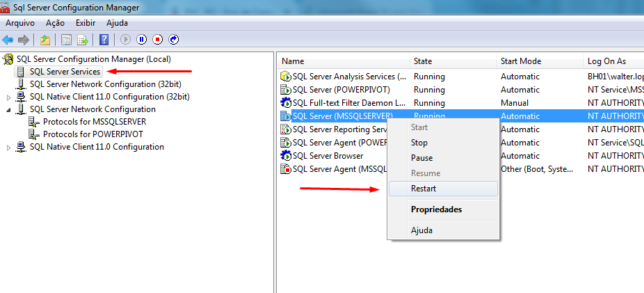The width and height of the screenshot is (644, 293).
Task: Open Propriedades from the context menu
Action: pyautogui.click(x=443, y=209)
